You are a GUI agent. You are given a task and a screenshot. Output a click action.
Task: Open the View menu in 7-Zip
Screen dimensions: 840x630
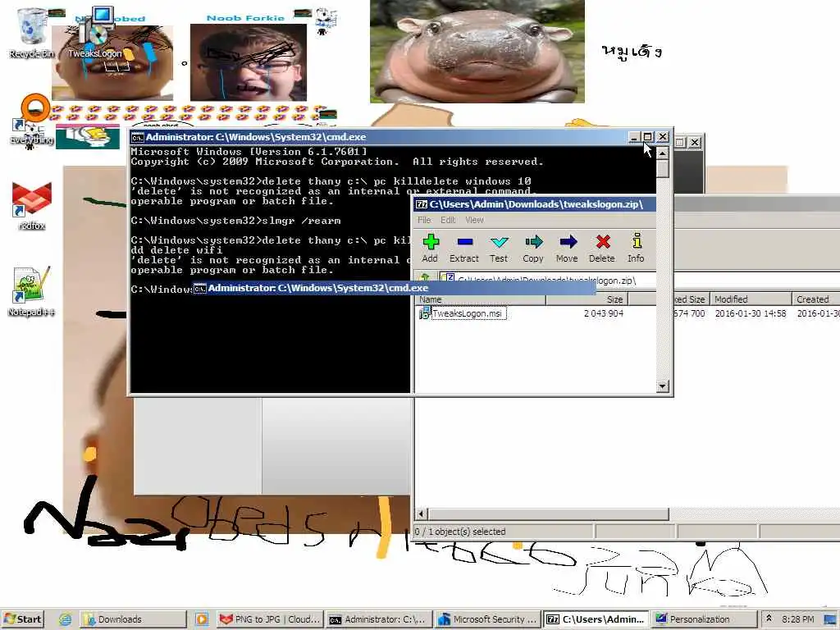(x=474, y=220)
